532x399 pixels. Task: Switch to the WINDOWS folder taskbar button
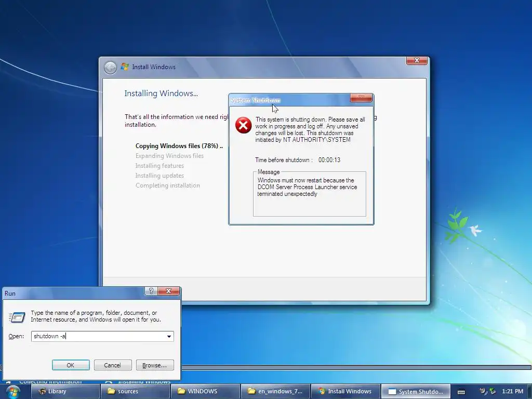point(206,391)
